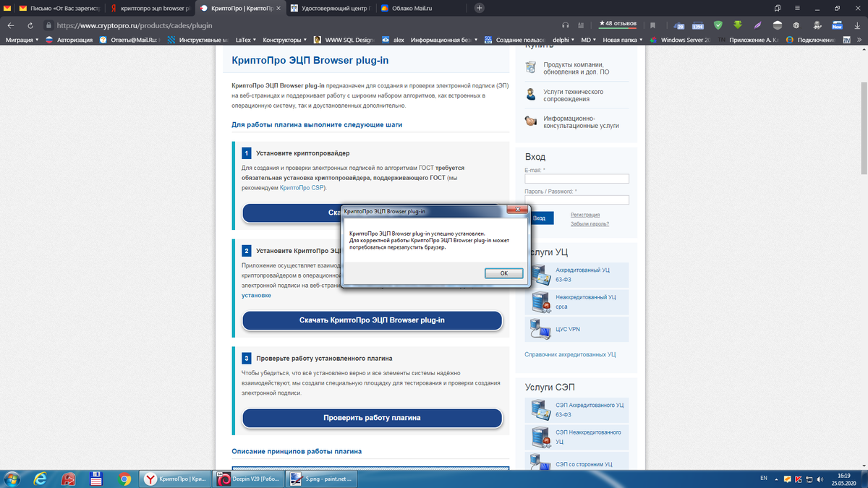Expand the delphi bookmarks folder

point(563,40)
